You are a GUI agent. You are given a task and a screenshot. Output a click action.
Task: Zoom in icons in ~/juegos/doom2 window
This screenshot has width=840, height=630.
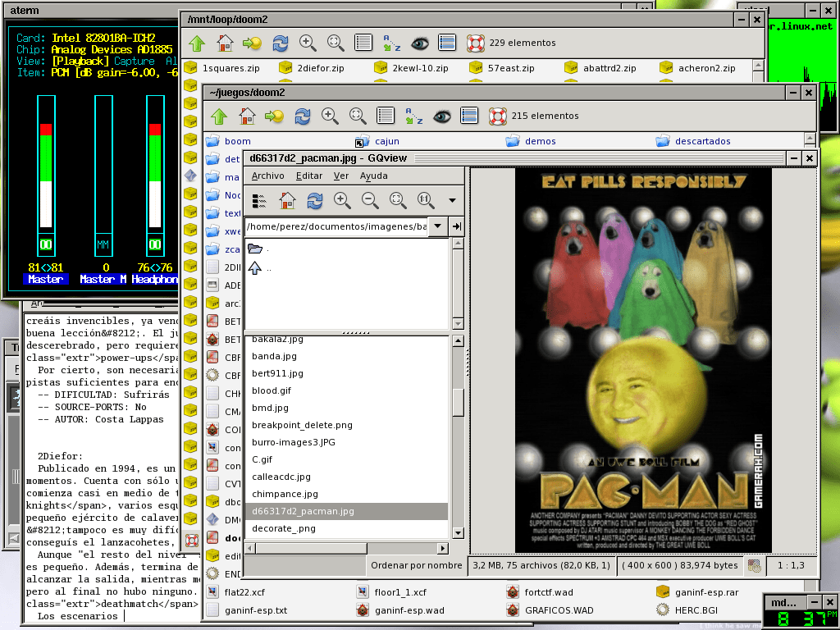(x=330, y=116)
